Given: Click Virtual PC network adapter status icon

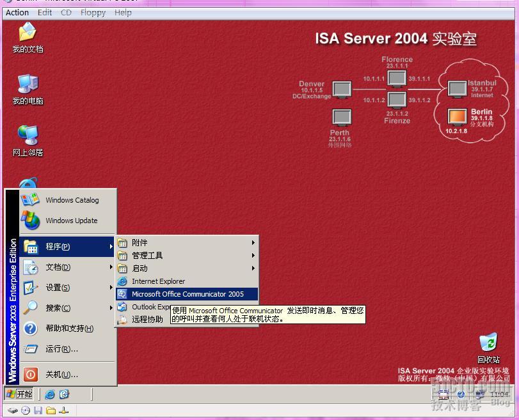Looking at the screenshot, I should pos(63,411).
